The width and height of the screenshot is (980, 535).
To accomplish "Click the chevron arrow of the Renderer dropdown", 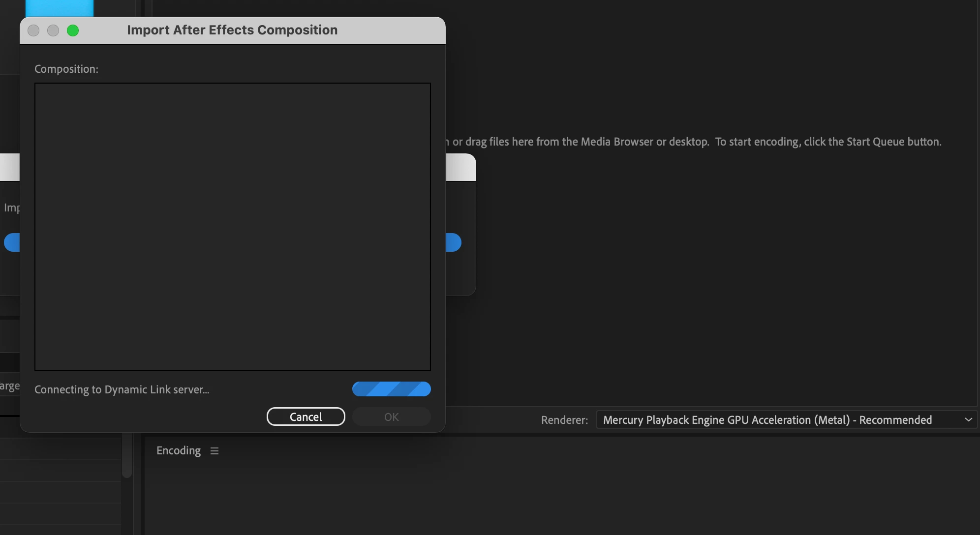I will 968,420.
